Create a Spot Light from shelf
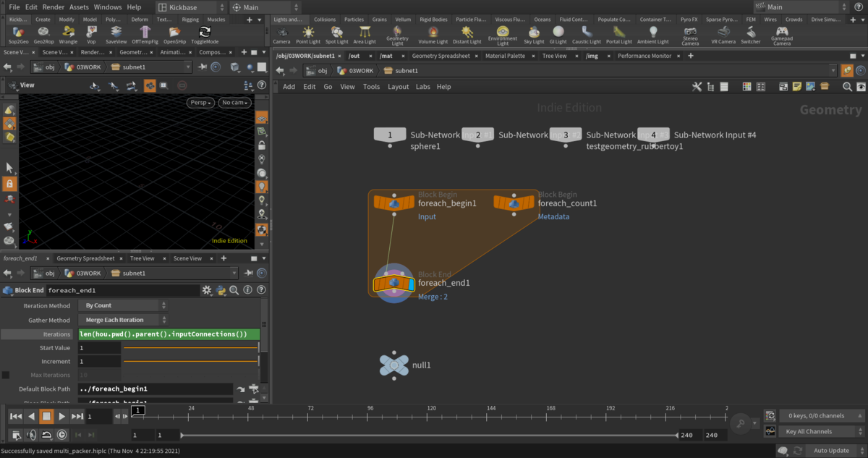868x458 pixels. point(336,35)
